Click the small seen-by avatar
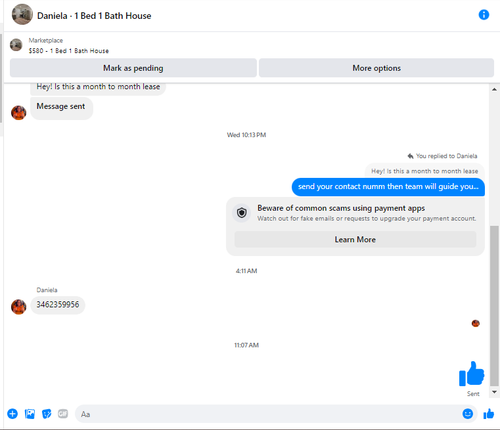 (x=476, y=323)
